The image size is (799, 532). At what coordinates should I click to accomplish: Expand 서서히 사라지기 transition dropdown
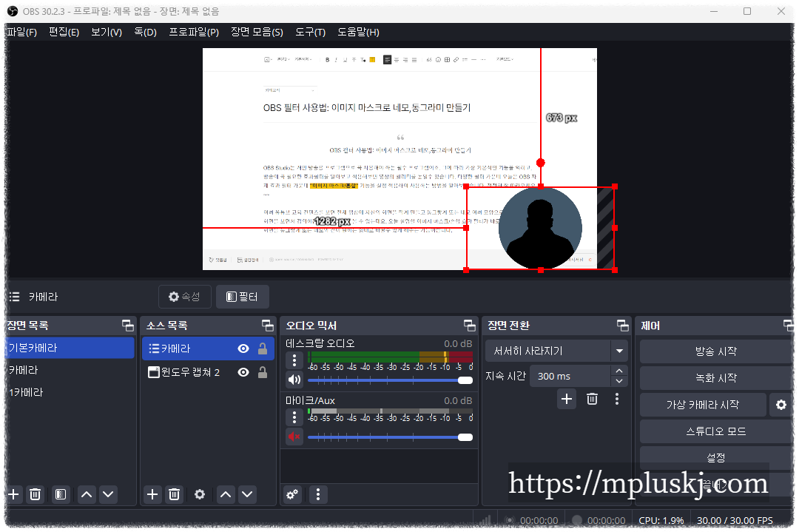point(619,351)
